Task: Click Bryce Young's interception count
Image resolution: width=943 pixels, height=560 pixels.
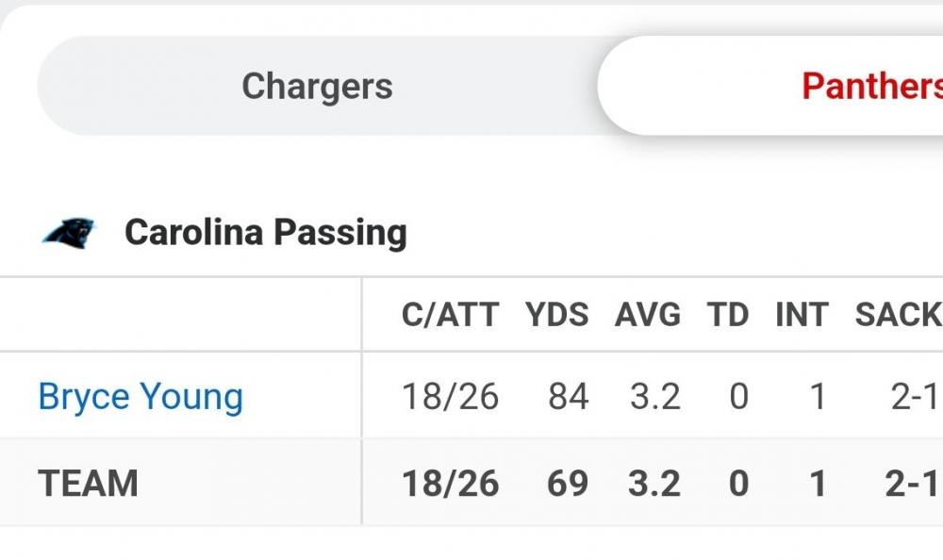Action: tap(818, 397)
